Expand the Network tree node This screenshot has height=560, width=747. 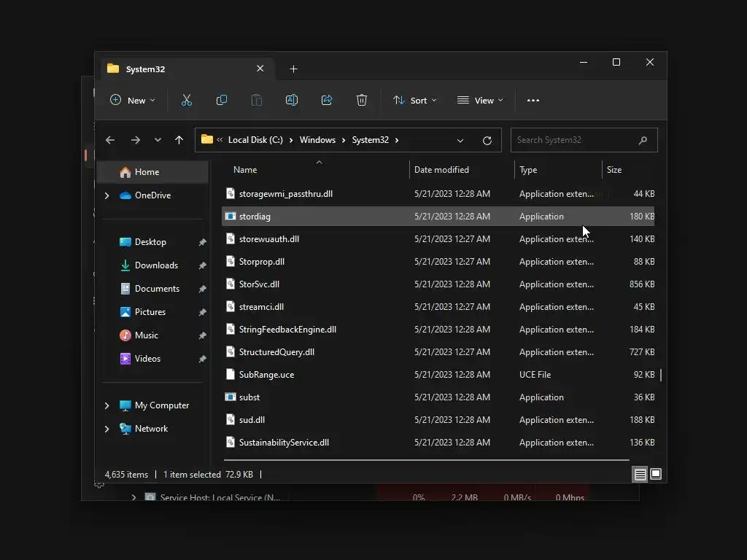[107, 429]
